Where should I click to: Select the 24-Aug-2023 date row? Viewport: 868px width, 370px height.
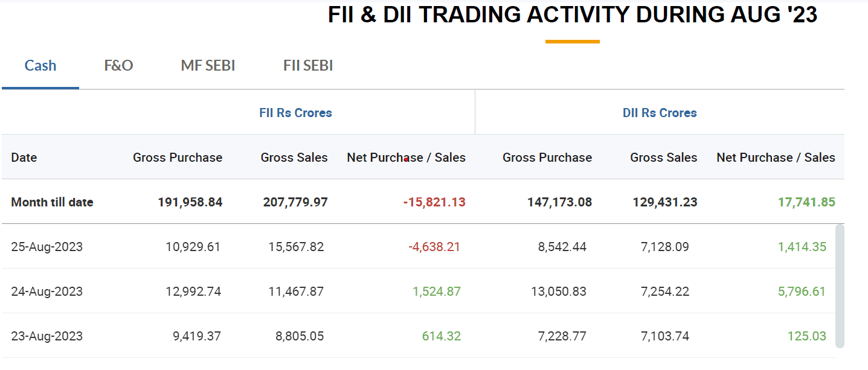pos(47,292)
